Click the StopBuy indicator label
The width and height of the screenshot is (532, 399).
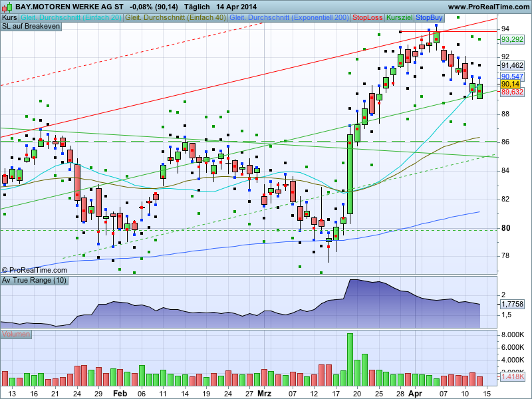tap(429, 18)
